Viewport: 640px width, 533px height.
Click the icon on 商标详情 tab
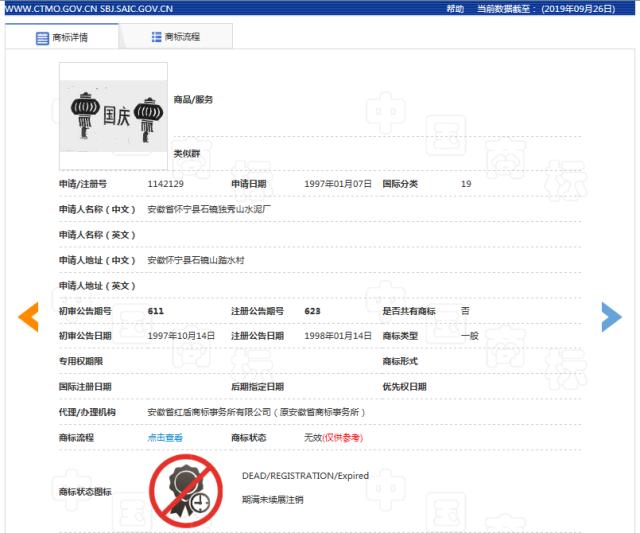pyautogui.click(x=42, y=38)
